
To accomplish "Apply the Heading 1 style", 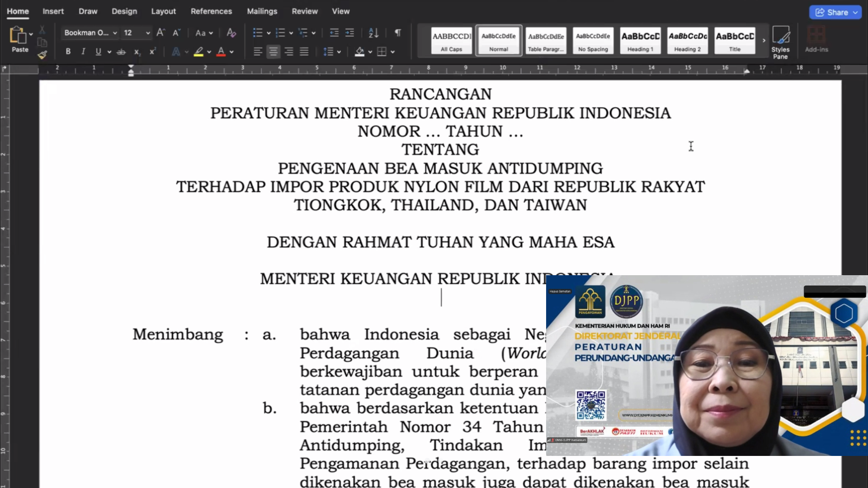I will [x=640, y=41].
